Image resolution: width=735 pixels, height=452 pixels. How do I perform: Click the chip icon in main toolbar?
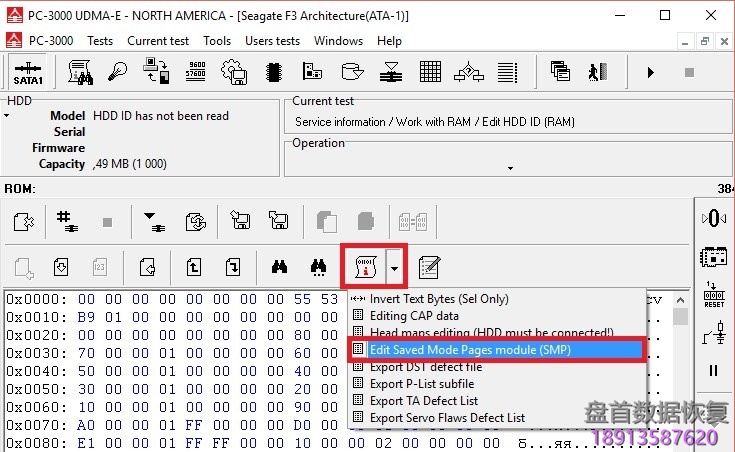coord(273,72)
